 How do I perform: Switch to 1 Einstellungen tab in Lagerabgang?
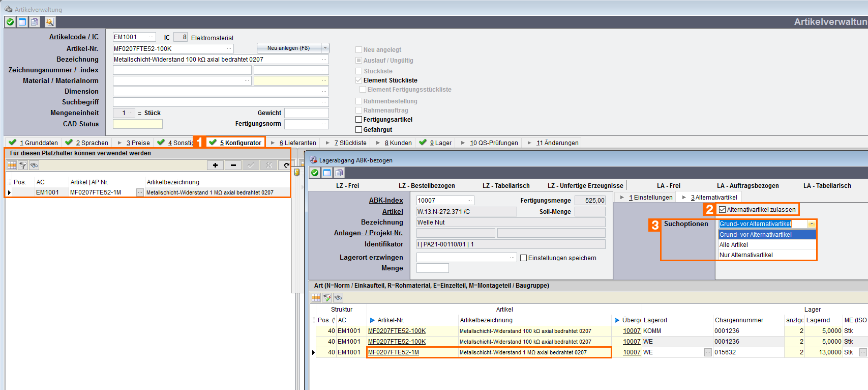(647, 198)
